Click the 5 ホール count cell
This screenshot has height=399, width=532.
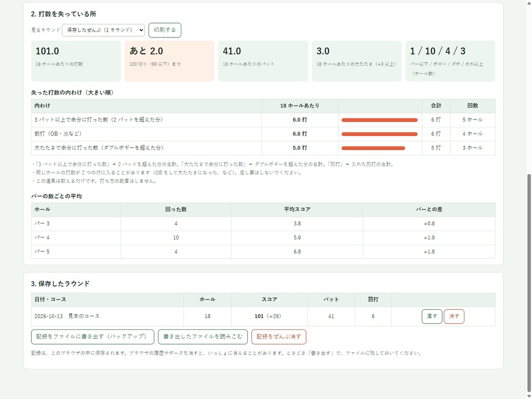click(473, 120)
